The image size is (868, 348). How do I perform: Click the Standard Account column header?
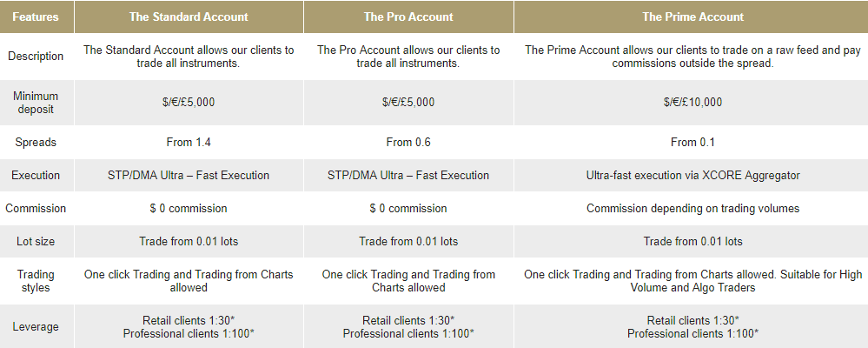(x=189, y=17)
